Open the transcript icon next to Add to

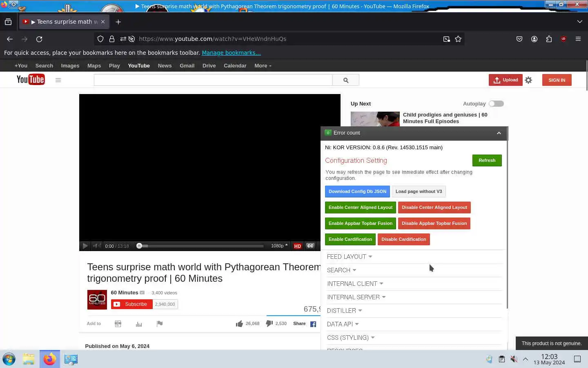coord(118,324)
